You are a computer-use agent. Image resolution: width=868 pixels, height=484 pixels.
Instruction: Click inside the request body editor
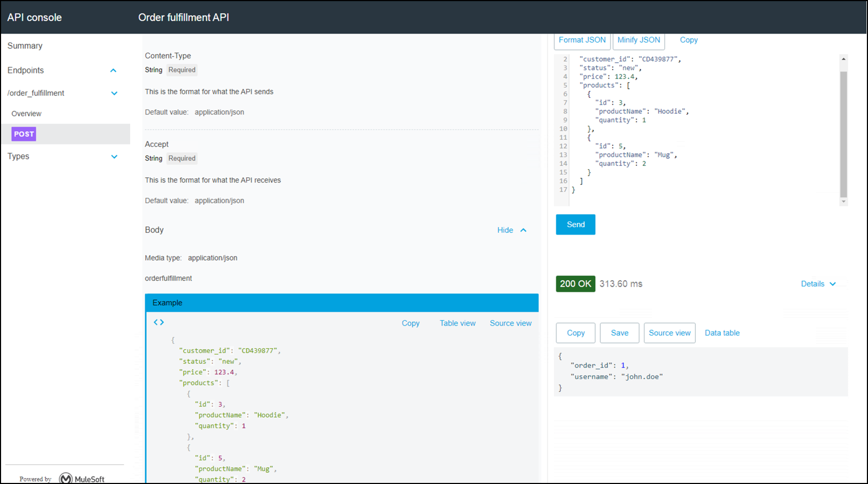(x=702, y=130)
